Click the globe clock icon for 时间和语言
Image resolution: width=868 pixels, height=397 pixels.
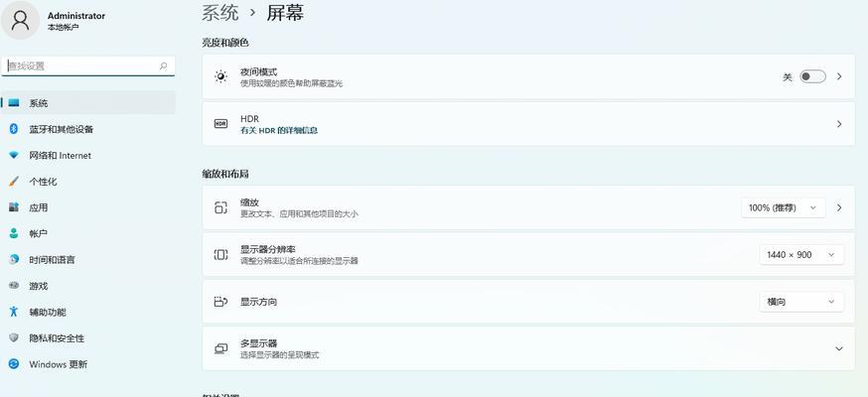click(14, 259)
